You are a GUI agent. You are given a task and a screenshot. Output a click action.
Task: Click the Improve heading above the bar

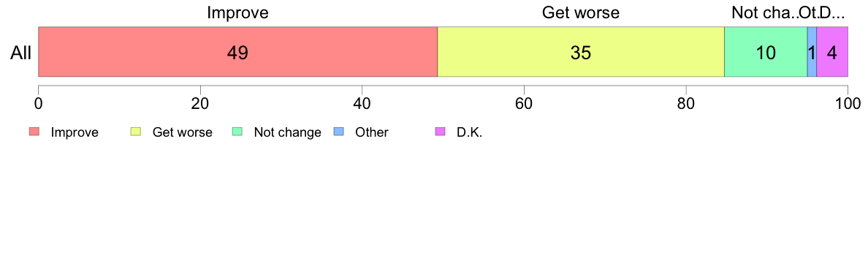[237, 13]
